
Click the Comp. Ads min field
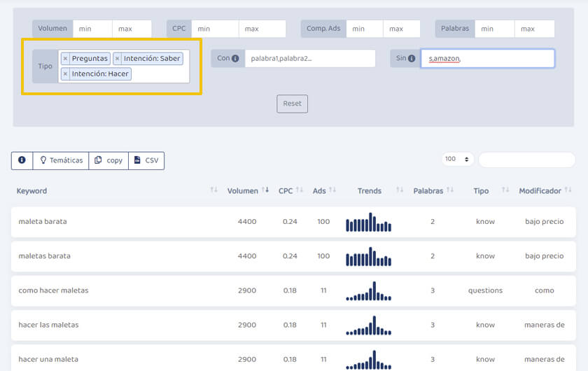tap(365, 29)
